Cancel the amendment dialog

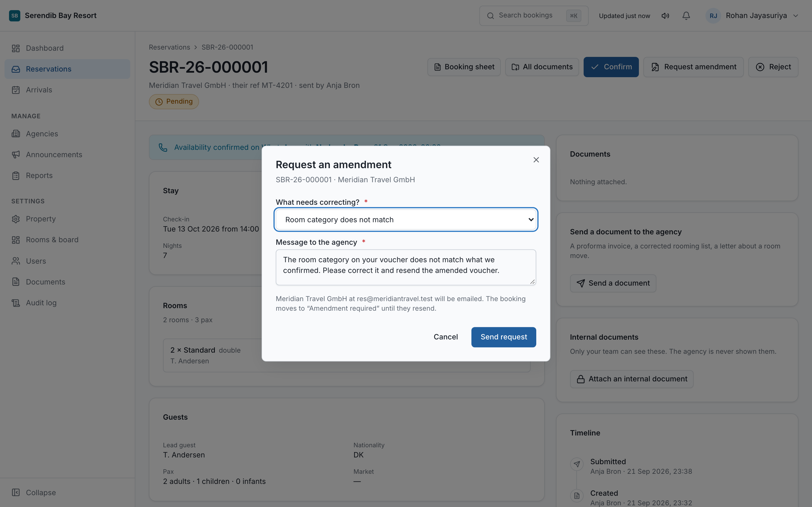click(445, 337)
